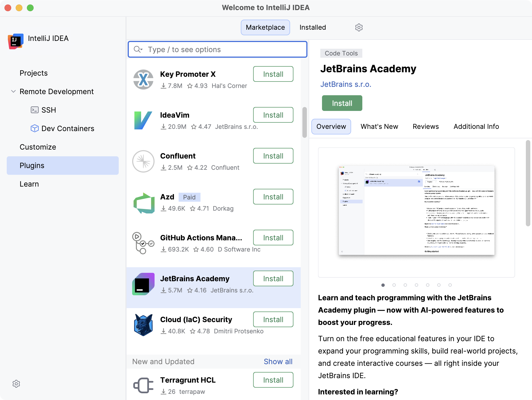Image resolution: width=532 pixels, height=400 pixels.
Task: Select the last screenshot carousel dot
Action: pyautogui.click(x=450, y=285)
